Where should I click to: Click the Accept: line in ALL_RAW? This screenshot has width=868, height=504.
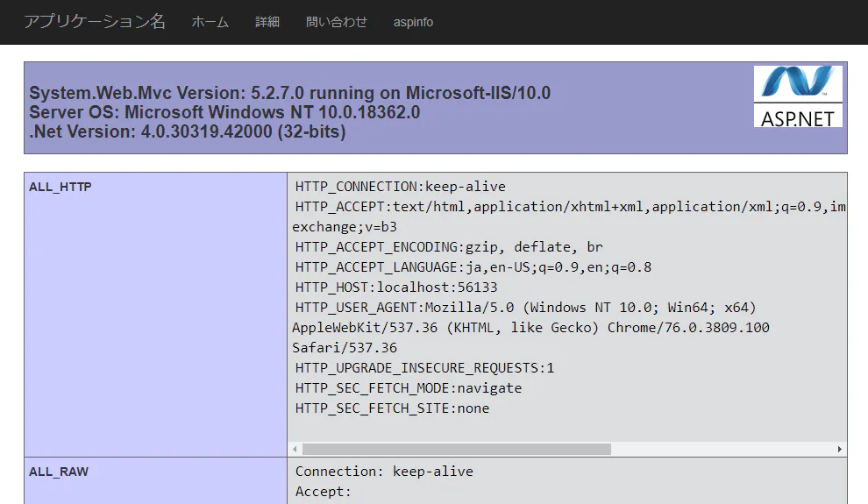point(324,491)
